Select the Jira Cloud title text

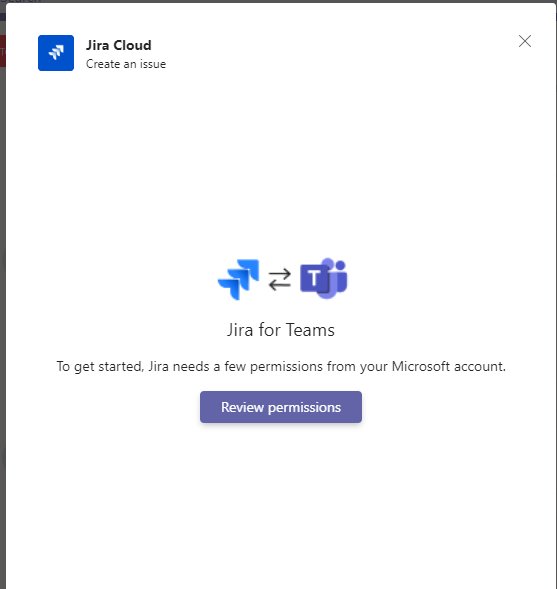point(119,45)
